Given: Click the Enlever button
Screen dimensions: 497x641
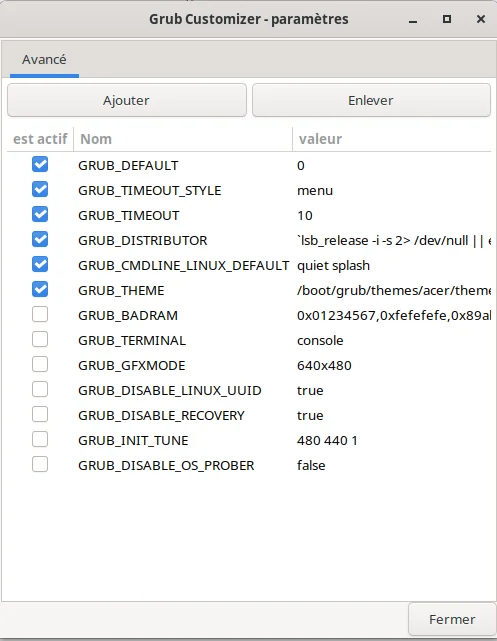Looking at the screenshot, I should [371, 100].
